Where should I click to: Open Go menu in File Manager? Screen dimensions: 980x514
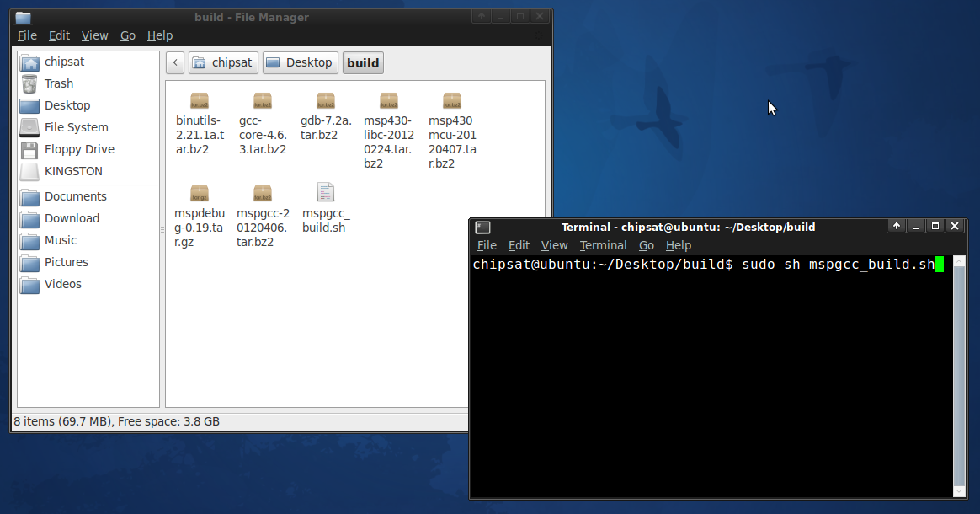point(127,35)
